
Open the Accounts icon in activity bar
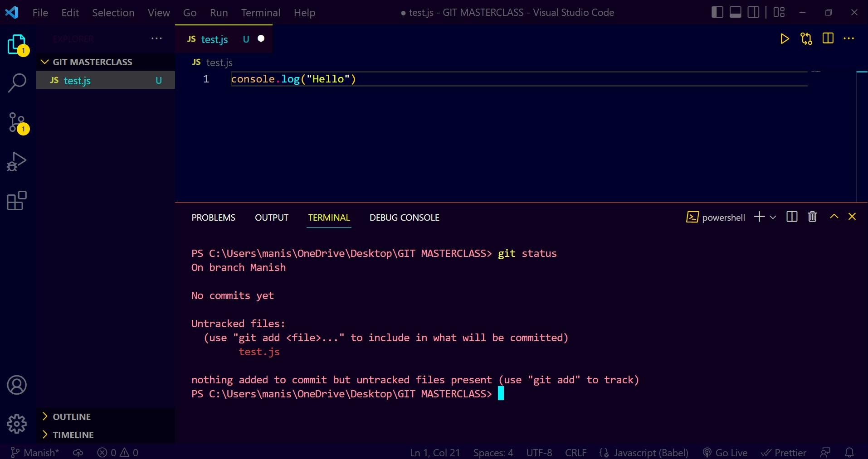click(x=17, y=385)
